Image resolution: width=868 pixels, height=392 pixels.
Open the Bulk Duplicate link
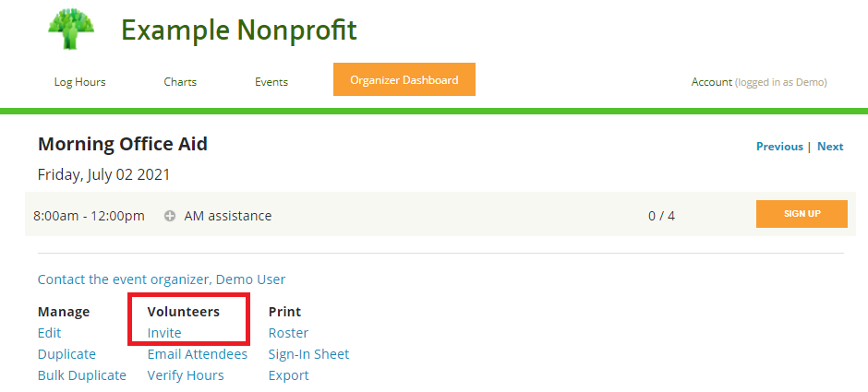tap(82, 375)
